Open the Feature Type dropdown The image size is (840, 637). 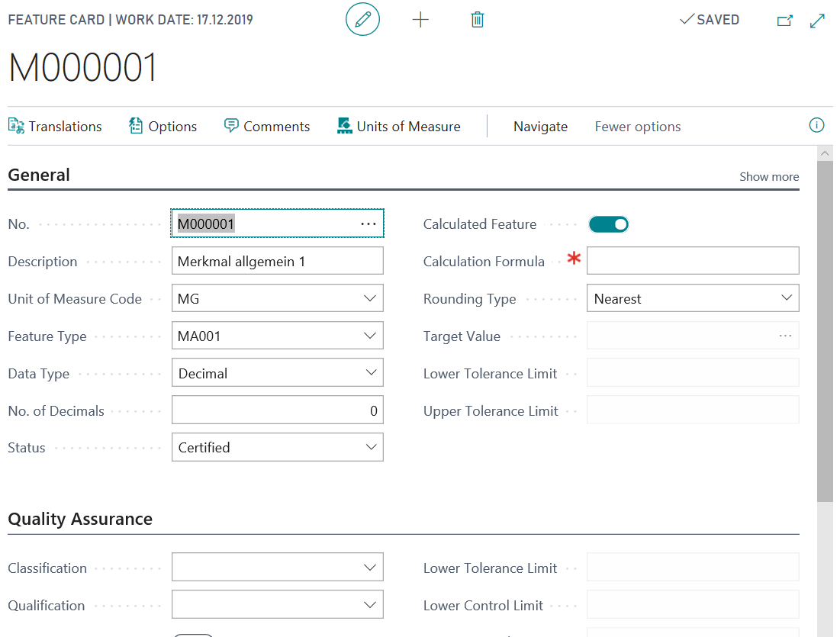[369, 336]
